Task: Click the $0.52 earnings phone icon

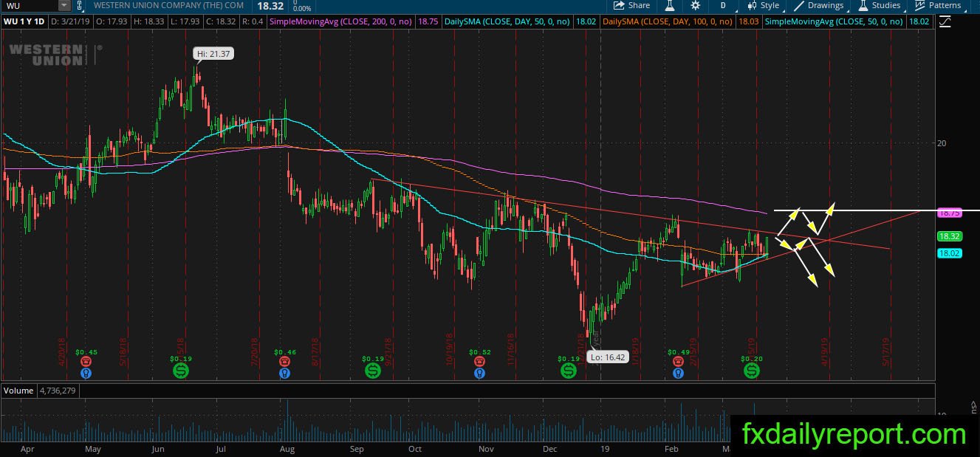Action: point(480,362)
